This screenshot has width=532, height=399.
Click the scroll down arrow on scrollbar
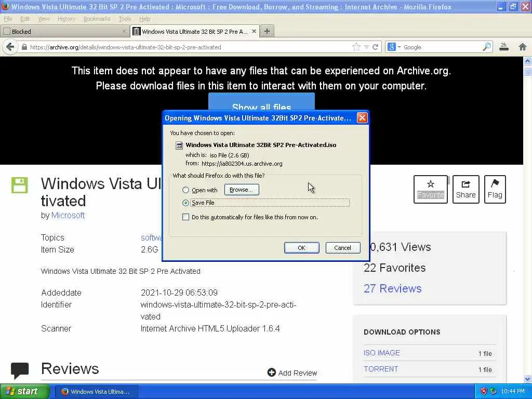pyautogui.click(x=528, y=379)
